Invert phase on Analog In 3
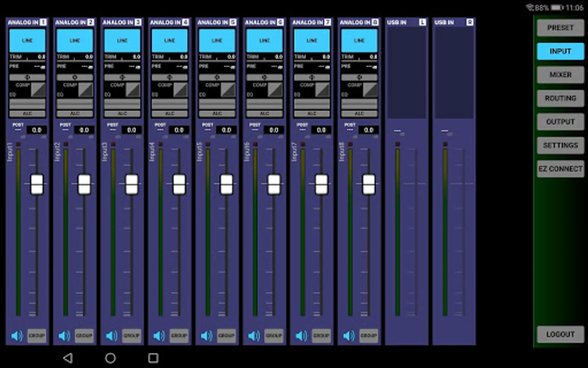The height and width of the screenshot is (368, 588). [x=122, y=77]
